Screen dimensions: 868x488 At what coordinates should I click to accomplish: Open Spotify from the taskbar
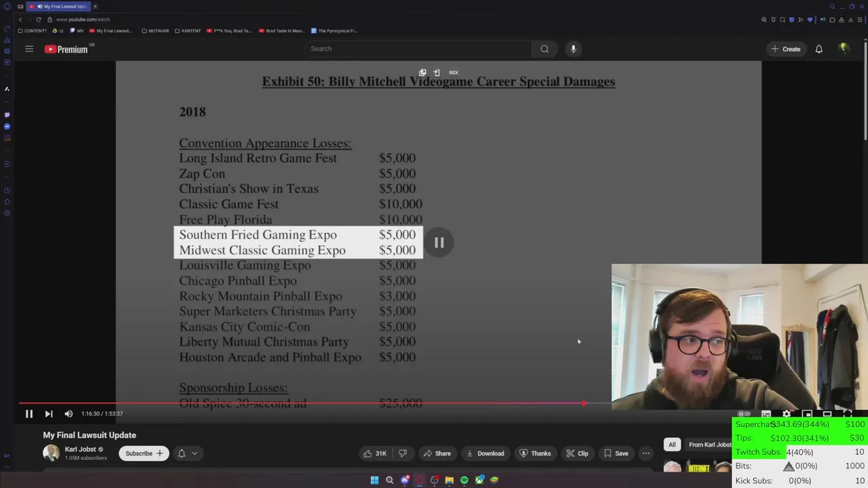pos(464,480)
